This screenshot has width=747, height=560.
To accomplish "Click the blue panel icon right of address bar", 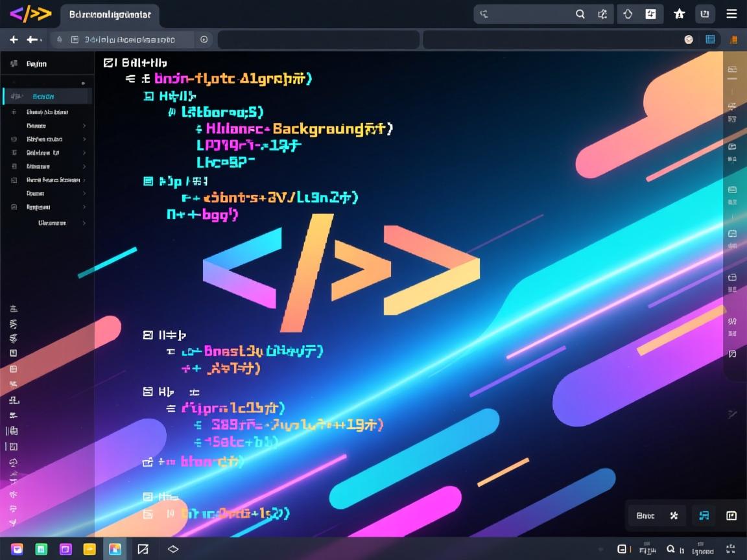I will pos(710,40).
